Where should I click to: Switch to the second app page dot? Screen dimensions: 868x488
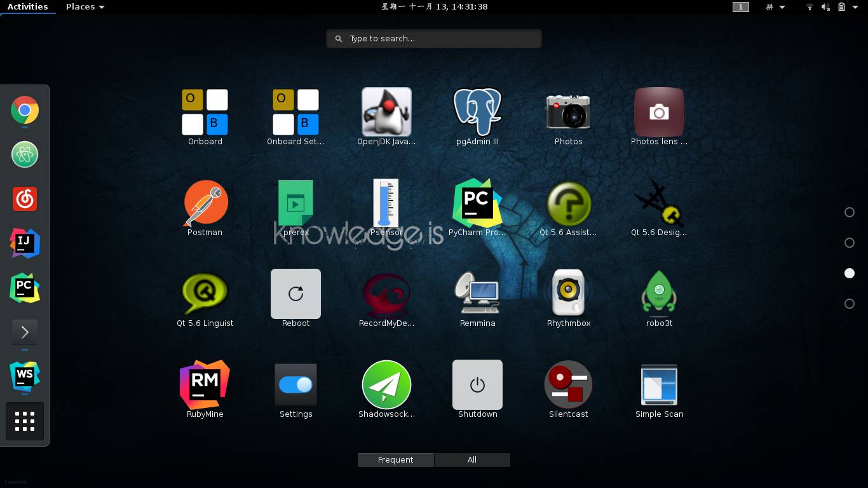point(850,243)
